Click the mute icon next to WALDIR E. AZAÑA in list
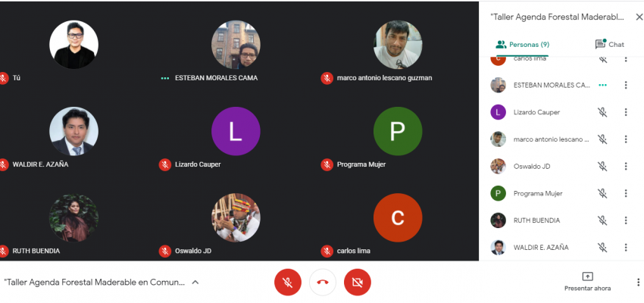Viewport: 644px width, 303px height. coord(602,248)
